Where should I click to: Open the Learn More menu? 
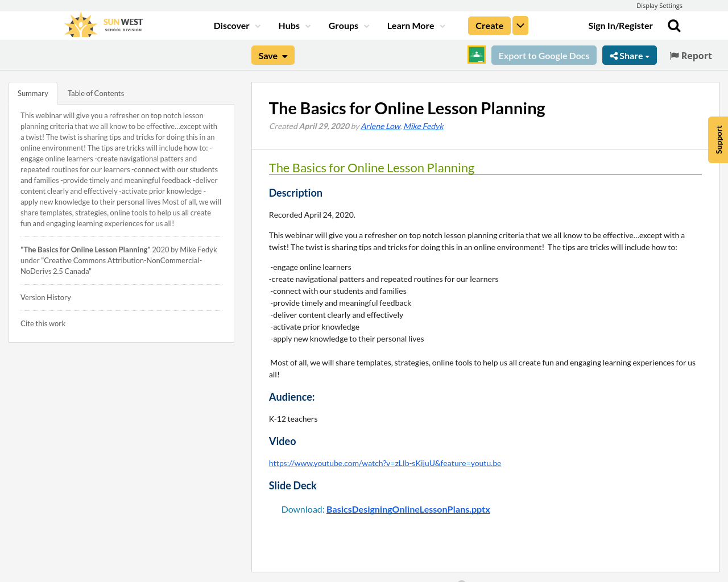tap(415, 25)
